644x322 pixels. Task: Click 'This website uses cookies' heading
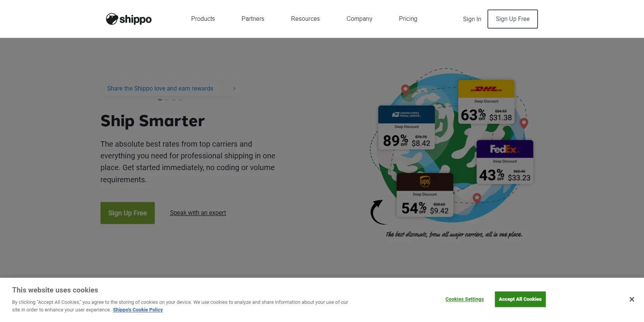[55, 290]
